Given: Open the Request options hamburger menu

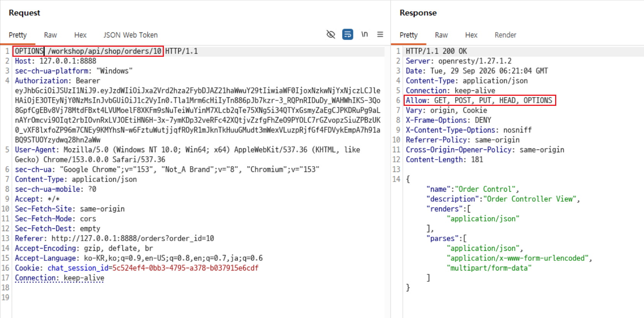Looking at the screenshot, I should coord(380,34).
